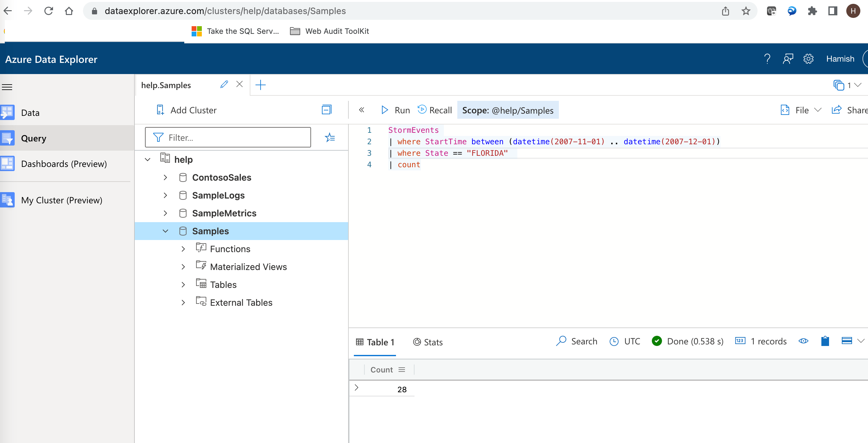Switch to the Stats results tab
Viewport: 868px width, 443px height.
[x=428, y=342]
